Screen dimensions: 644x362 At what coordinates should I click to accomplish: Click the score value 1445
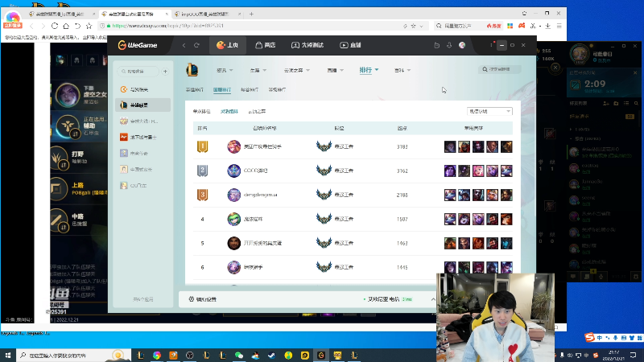[x=402, y=267]
